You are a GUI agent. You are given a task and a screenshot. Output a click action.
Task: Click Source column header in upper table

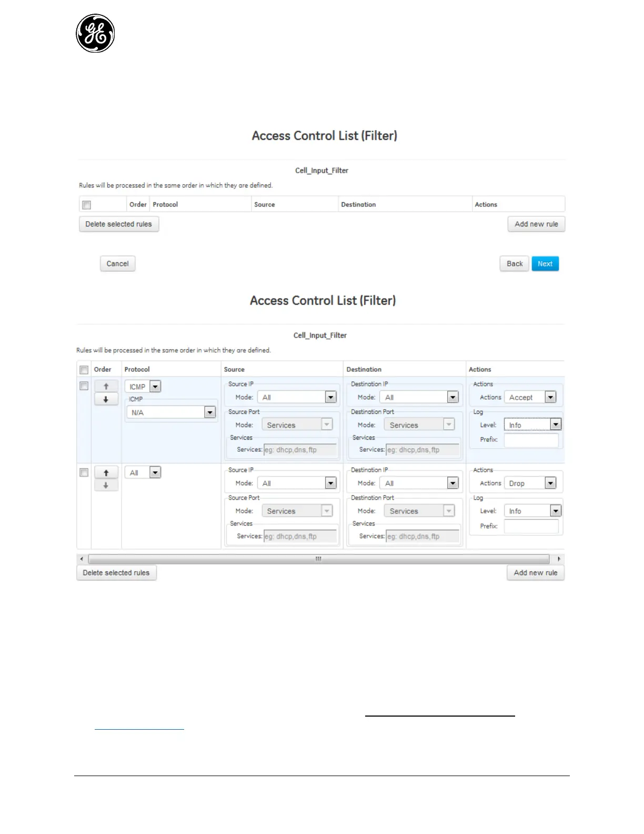tap(265, 205)
